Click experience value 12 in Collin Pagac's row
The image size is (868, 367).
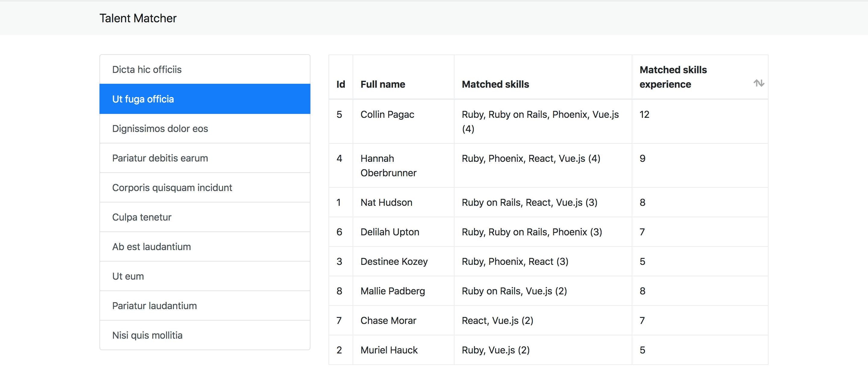(x=644, y=114)
